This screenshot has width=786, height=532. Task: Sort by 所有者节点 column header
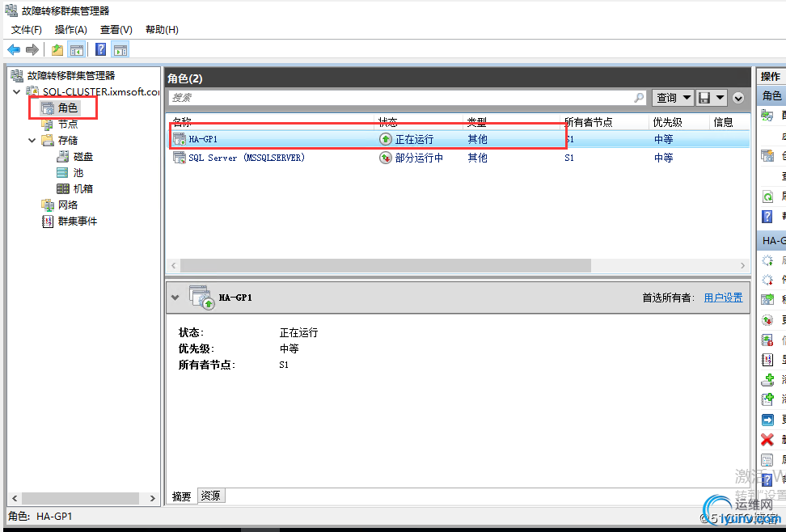coord(604,122)
